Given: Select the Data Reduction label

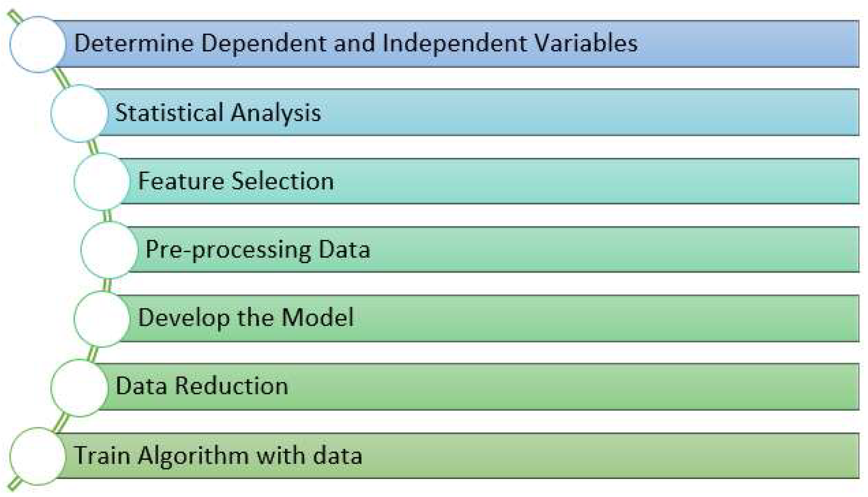Looking at the screenshot, I should [201, 386].
